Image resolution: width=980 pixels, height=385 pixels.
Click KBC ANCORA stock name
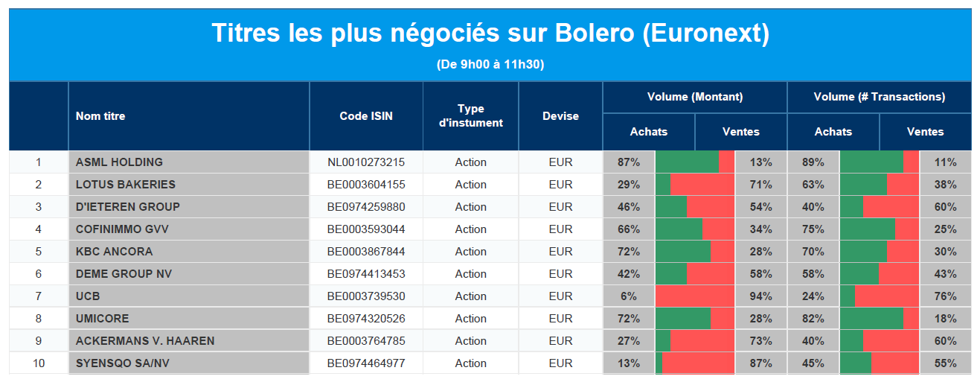click(x=114, y=252)
